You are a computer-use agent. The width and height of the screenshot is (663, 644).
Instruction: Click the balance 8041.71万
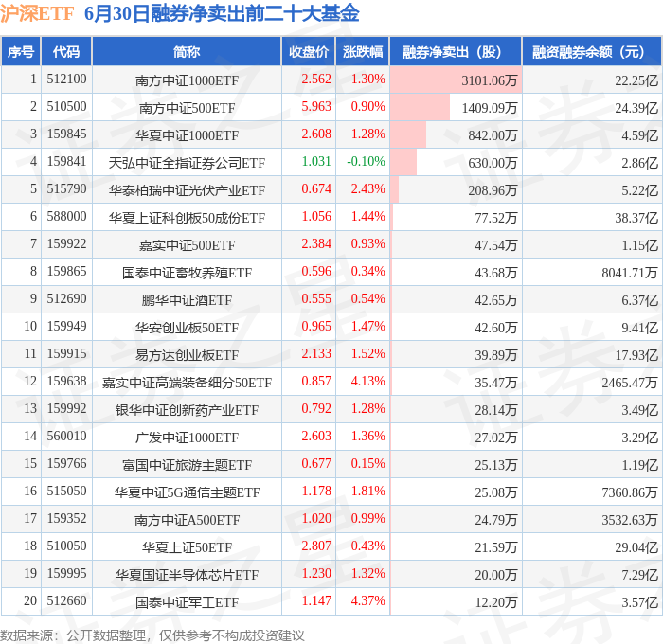pos(630,273)
